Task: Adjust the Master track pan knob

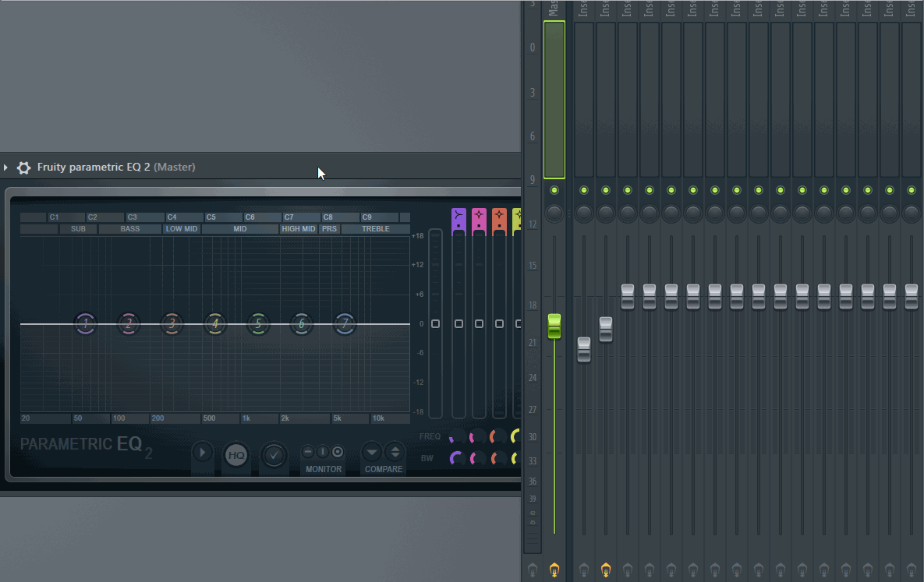Action: (x=554, y=213)
